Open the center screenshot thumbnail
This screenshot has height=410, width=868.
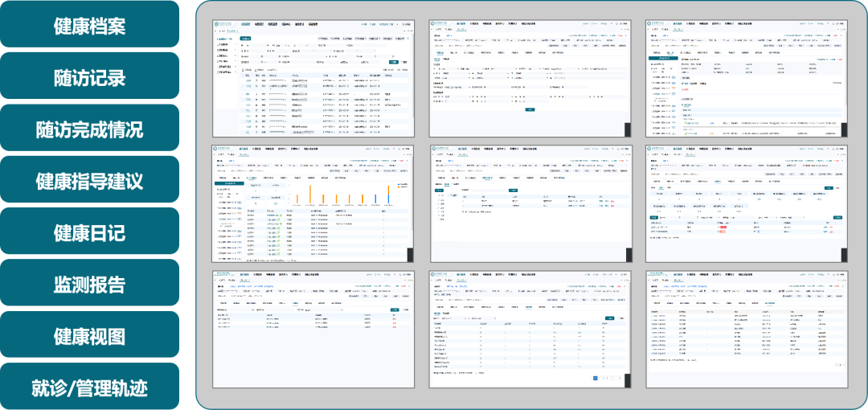[x=529, y=203]
